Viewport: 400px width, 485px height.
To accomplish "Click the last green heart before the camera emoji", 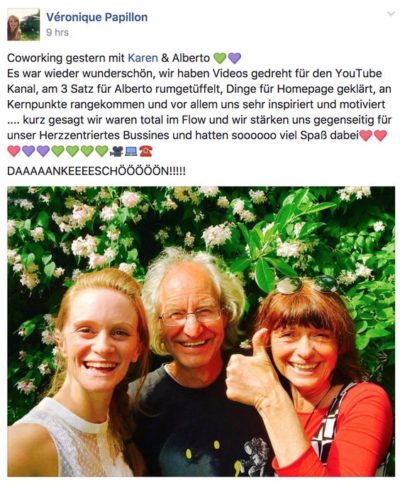I will 102,151.
